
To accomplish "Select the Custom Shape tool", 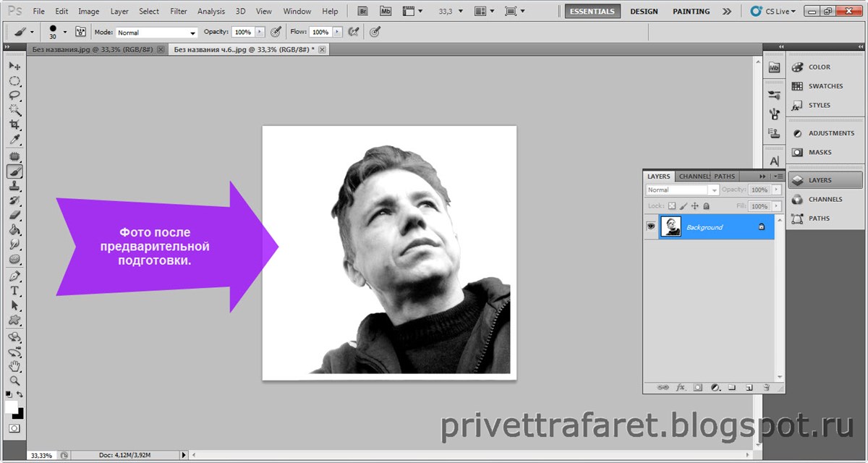I will tap(14, 320).
